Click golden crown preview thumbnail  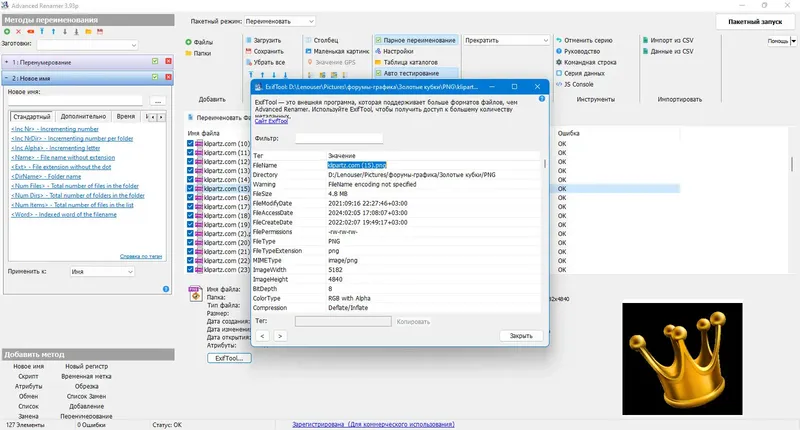click(x=682, y=359)
